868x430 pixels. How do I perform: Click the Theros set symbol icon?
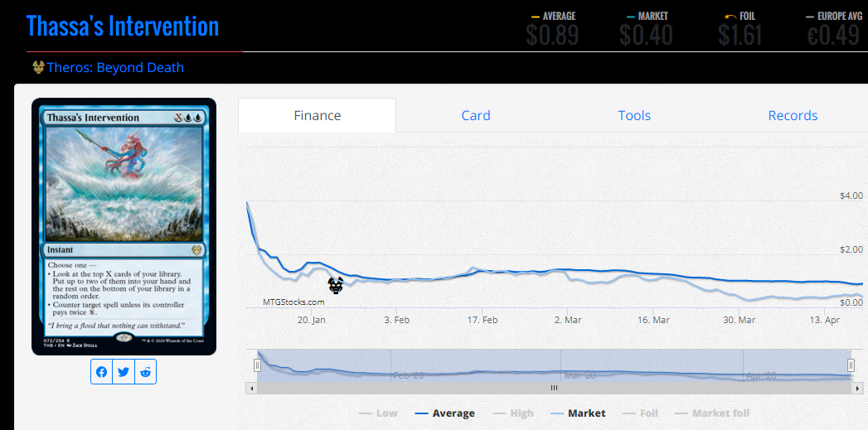38,67
